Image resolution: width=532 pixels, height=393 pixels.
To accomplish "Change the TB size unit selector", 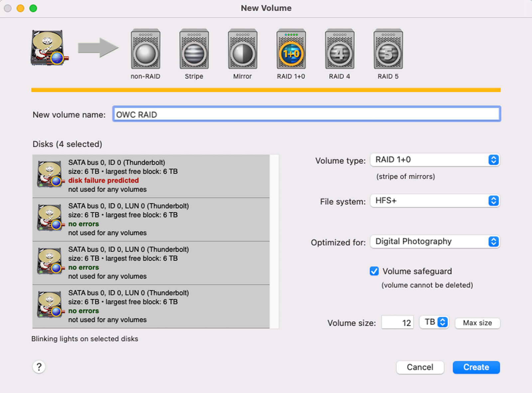I will tap(435, 322).
